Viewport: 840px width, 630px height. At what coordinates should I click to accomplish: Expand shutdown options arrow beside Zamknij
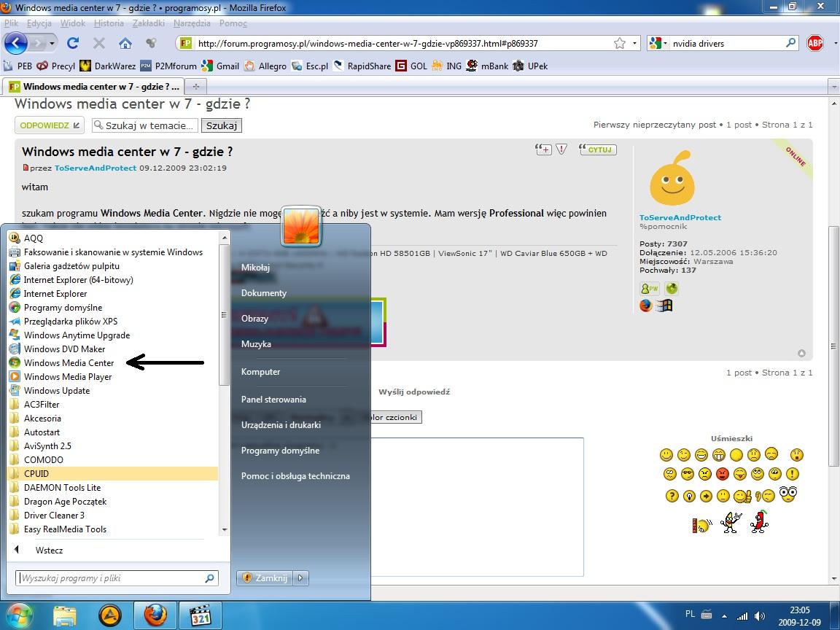300,577
